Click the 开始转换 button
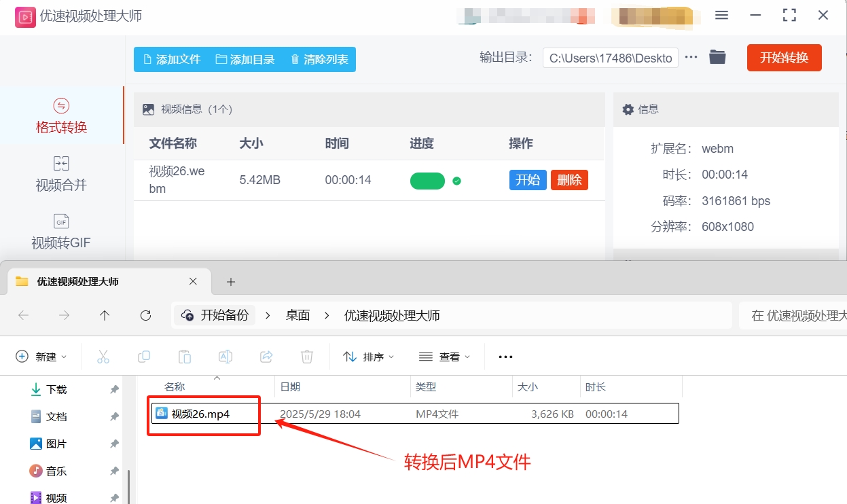The width and height of the screenshot is (847, 504). [x=784, y=58]
